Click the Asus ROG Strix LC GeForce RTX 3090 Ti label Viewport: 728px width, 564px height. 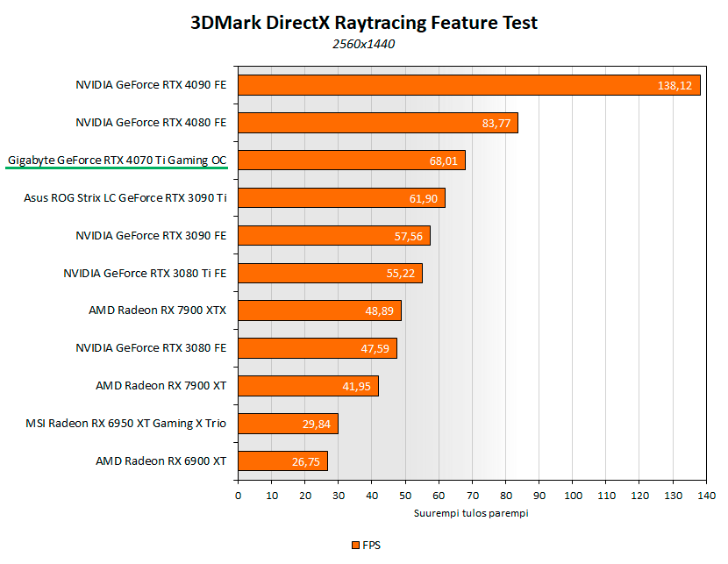pos(125,197)
